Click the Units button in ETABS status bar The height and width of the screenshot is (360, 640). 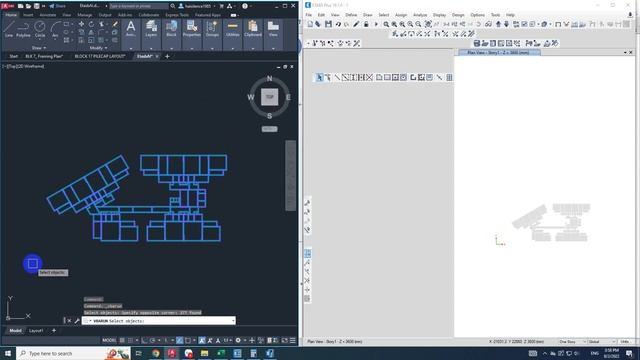point(624,342)
